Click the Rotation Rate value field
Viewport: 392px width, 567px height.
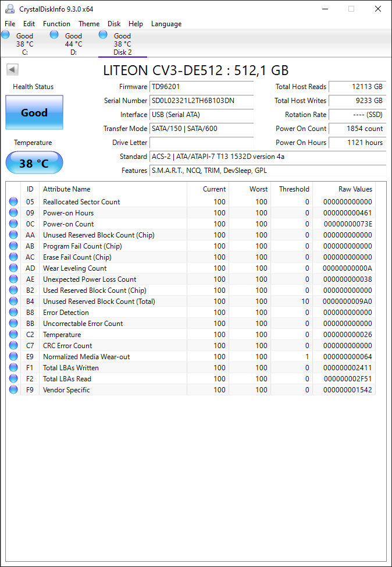click(358, 115)
